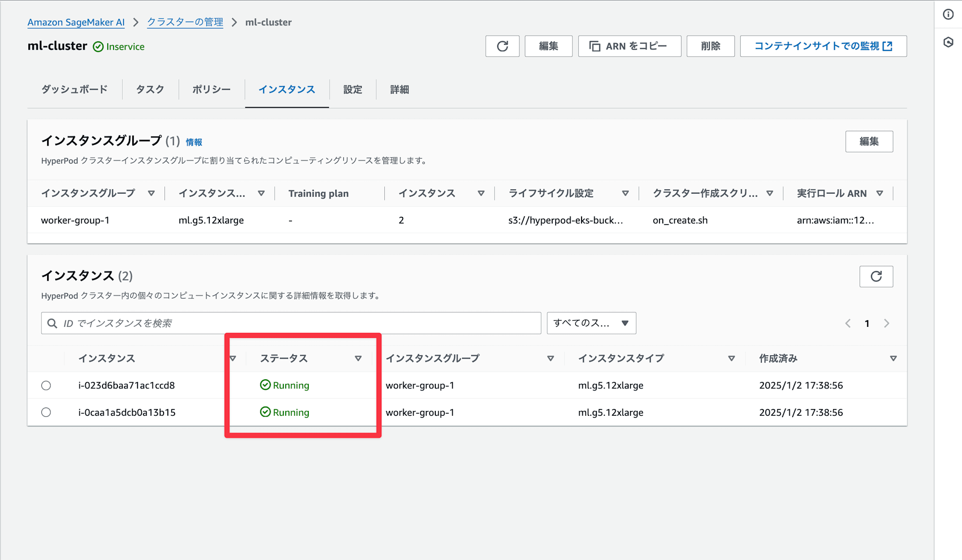
Task: Click worker-group-1 in instance groups table
Action: pyautogui.click(x=75, y=220)
